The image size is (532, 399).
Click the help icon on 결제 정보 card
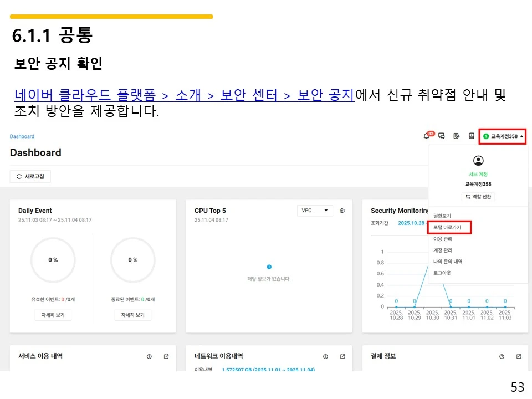pyautogui.click(x=502, y=356)
